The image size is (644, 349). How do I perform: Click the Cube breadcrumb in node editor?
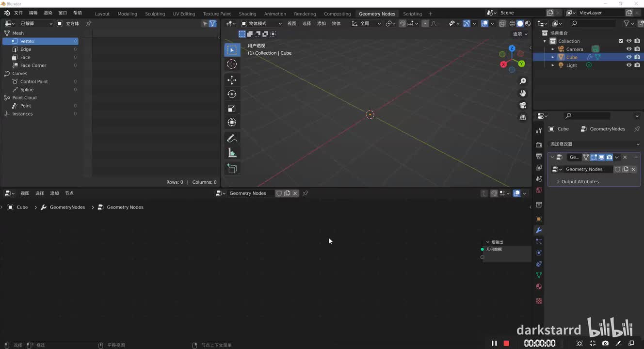coord(22,207)
